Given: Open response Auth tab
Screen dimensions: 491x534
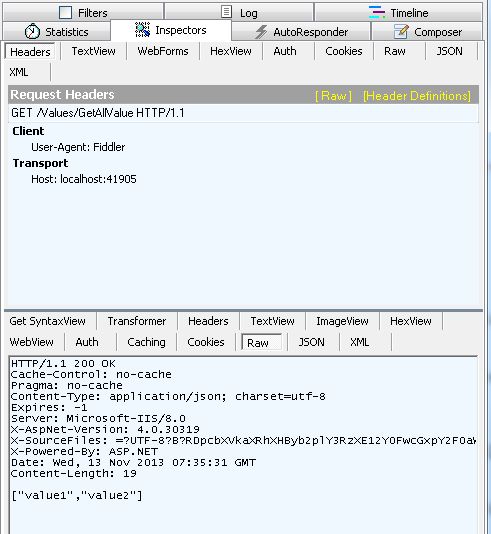Looking at the screenshot, I should (87, 342).
